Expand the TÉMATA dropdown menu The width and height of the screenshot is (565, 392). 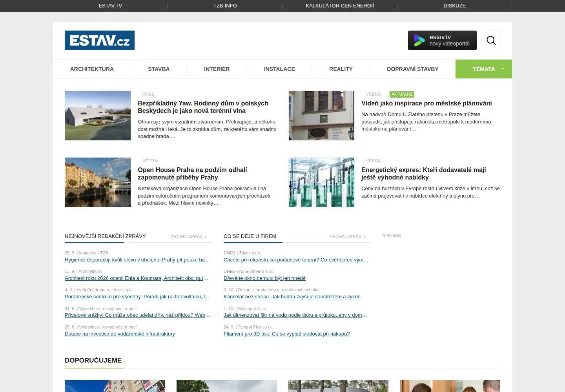(484, 69)
